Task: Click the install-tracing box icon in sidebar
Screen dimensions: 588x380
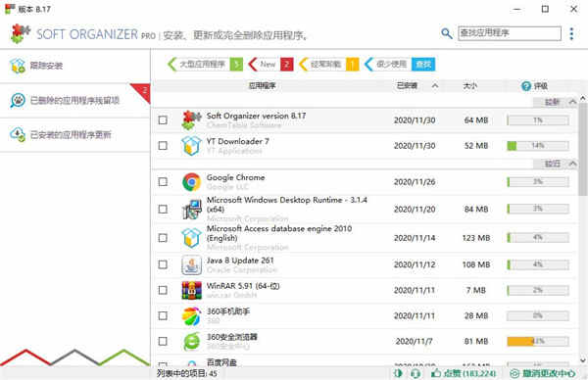Action: tap(18, 66)
